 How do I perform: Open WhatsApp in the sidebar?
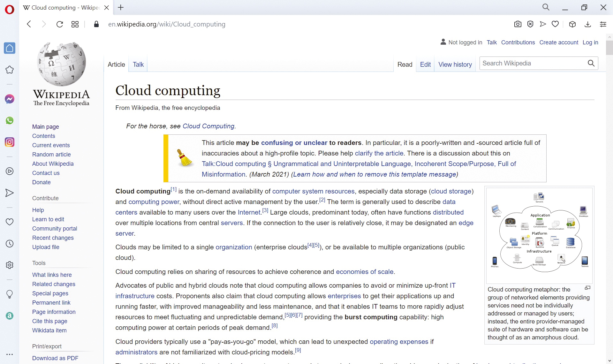click(10, 120)
